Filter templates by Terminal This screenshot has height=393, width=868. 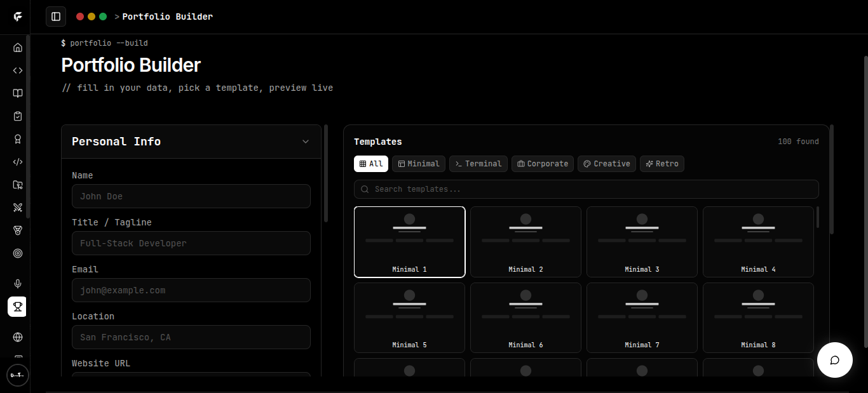click(478, 164)
